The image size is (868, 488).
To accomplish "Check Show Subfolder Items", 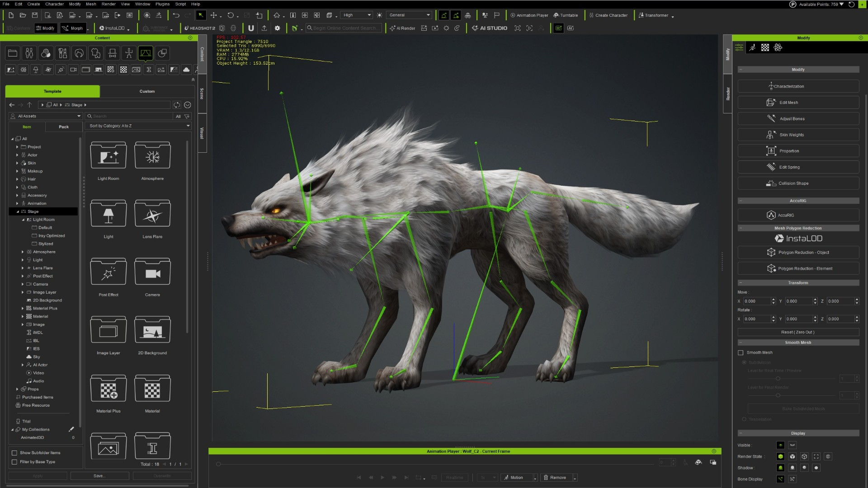I will (14, 453).
